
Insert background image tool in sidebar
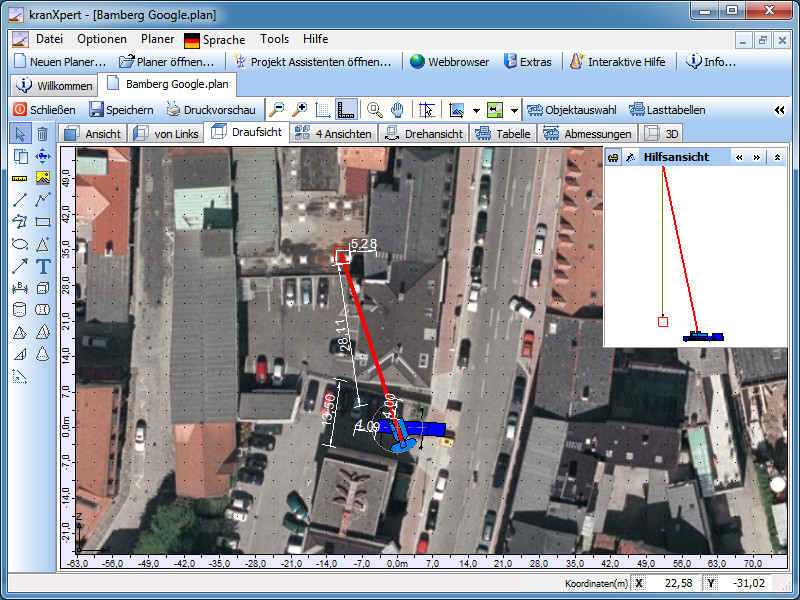tap(43, 178)
